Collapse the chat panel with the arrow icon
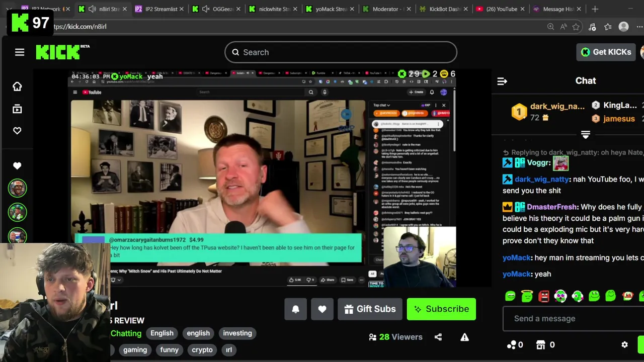Screen dimensions: 644x362 [502, 81]
